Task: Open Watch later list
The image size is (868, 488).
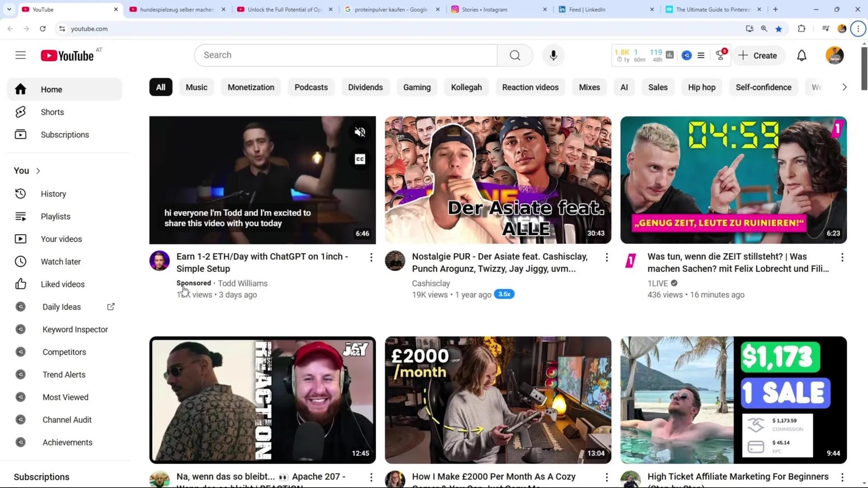Action: 65,262
